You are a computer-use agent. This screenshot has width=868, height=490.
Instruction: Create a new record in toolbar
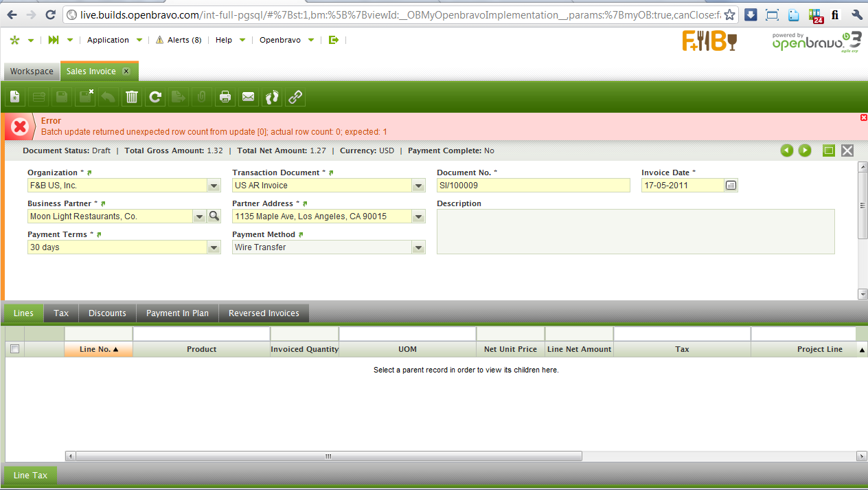15,98
